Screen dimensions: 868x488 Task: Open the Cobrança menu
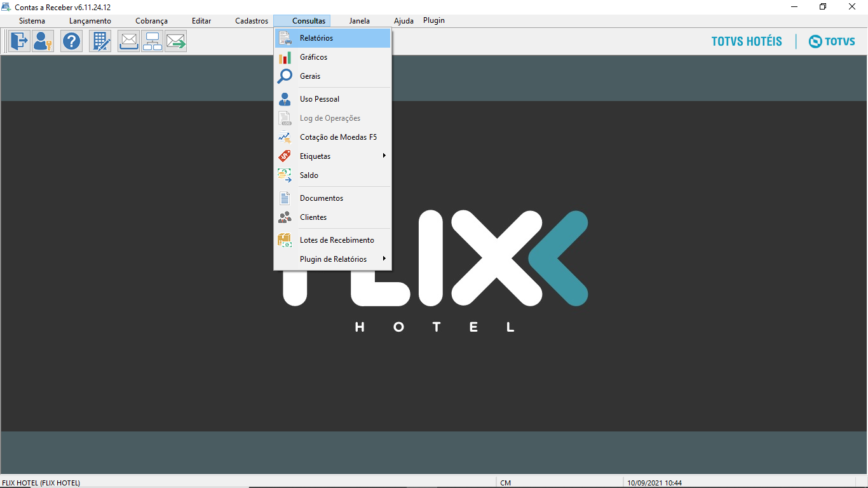pos(151,21)
